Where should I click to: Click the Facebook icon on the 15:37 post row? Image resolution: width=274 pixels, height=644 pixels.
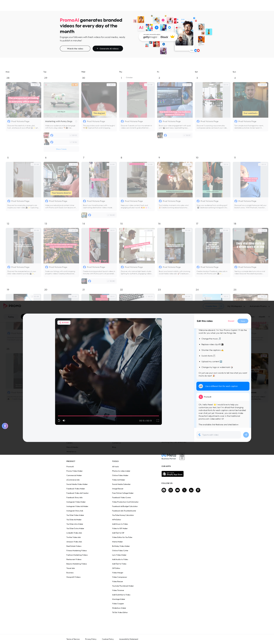tap(165, 135)
